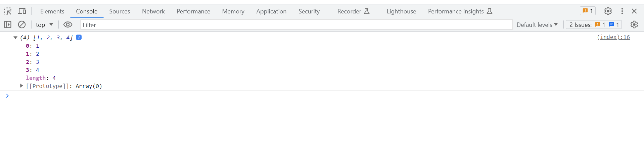Toggle the device toolbar icon
Viewport: 644px width, 143px height.
(x=22, y=11)
